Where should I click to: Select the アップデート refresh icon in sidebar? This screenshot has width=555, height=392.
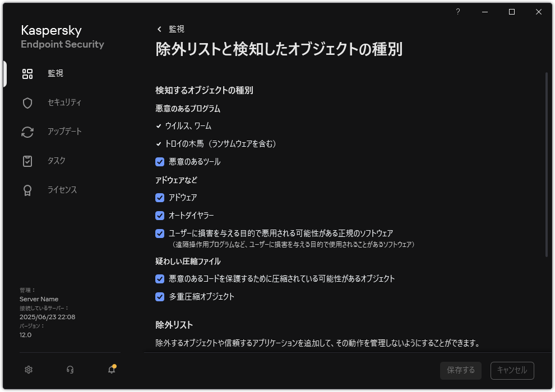pos(27,132)
